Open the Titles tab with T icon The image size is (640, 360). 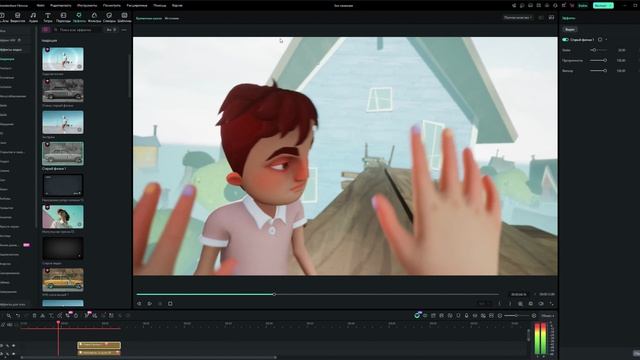coord(48,17)
